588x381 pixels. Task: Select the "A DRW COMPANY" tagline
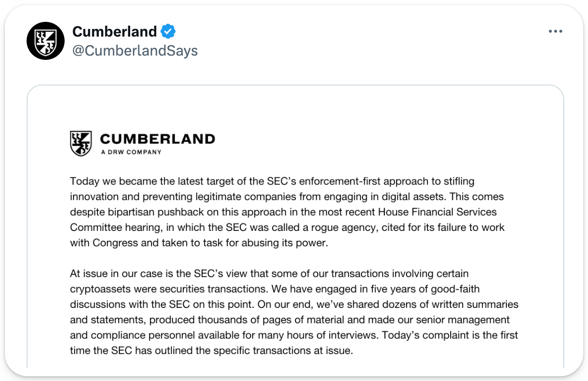131,152
